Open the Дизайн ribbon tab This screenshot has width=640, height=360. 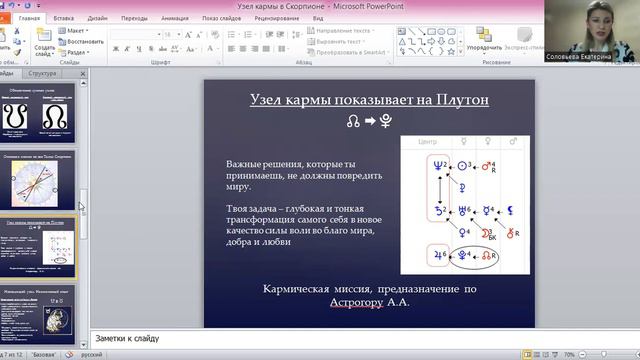[98, 18]
